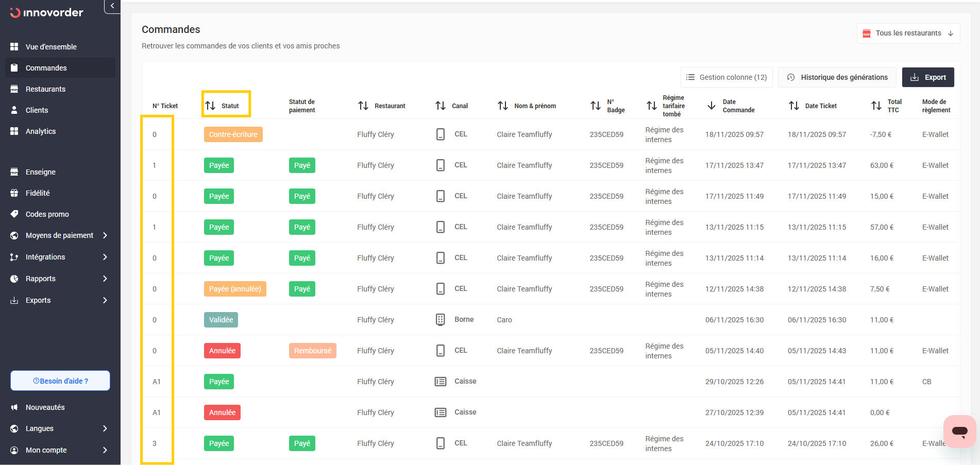
Task: Click the Date Commande descending arrow icon
Action: pyautogui.click(x=712, y=106)
